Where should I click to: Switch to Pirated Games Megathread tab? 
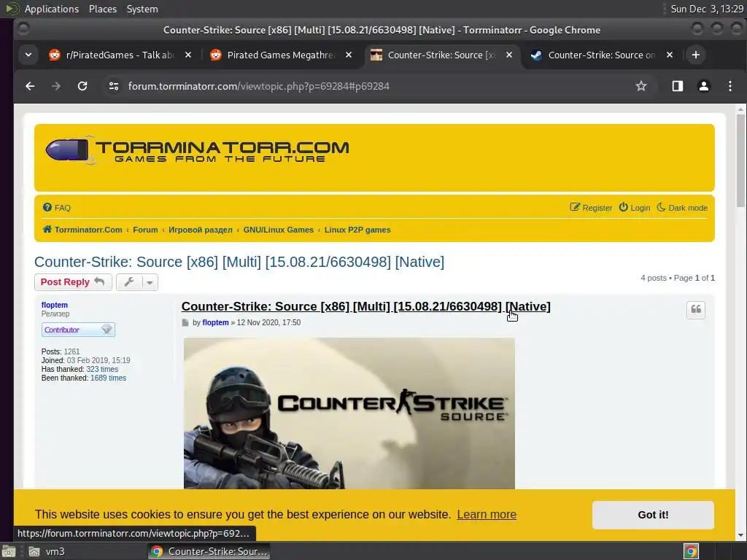(x=281, y=55)
